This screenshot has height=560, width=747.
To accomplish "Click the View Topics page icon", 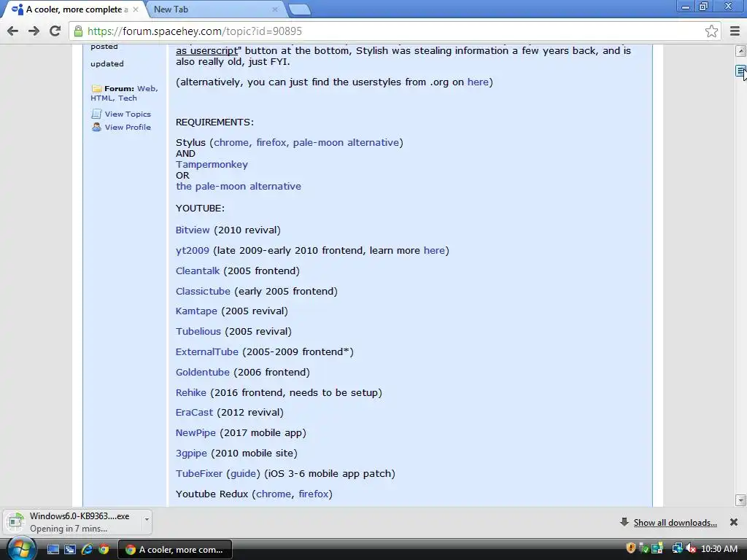I will click(x=96, y=114).
